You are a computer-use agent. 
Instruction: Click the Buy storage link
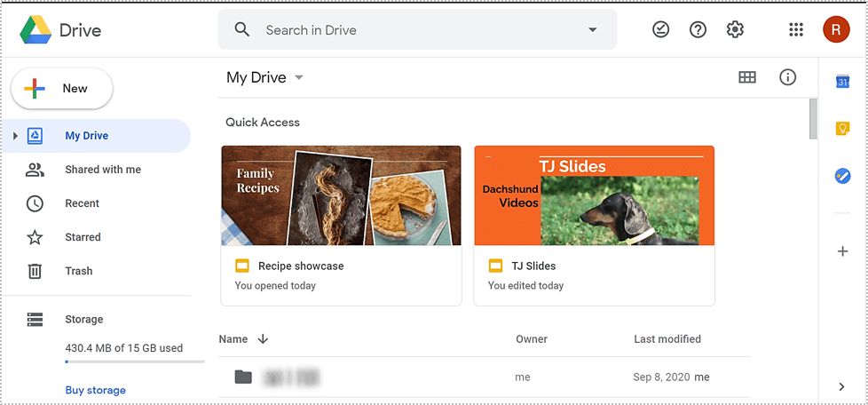(x=95, y=390)
